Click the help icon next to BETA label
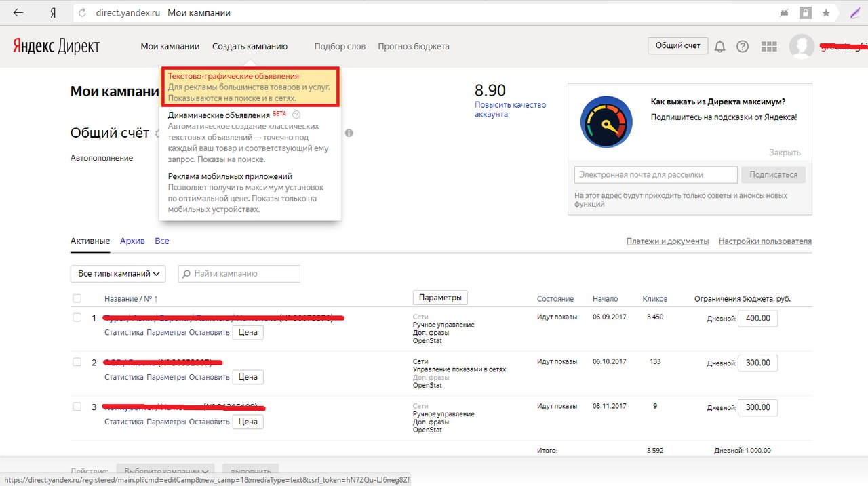The height and width of the screenshot is (486, 868). tap(296, 115)
